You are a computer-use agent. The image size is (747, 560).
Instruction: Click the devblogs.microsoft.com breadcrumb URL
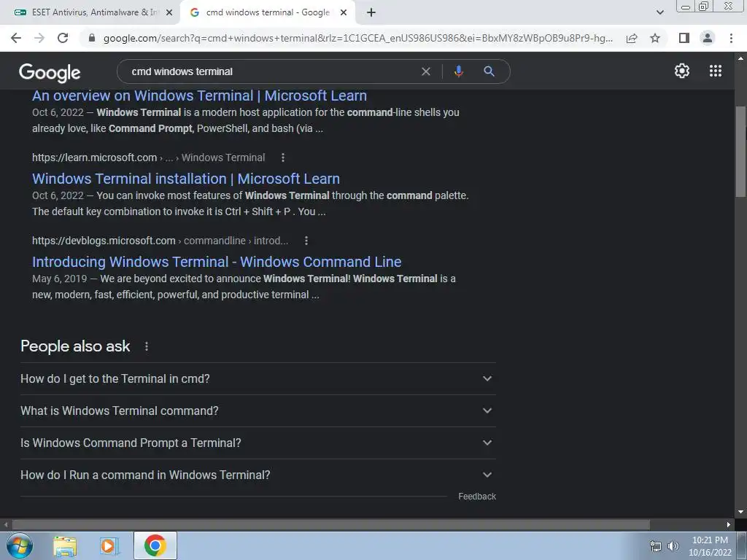[160, 241]
